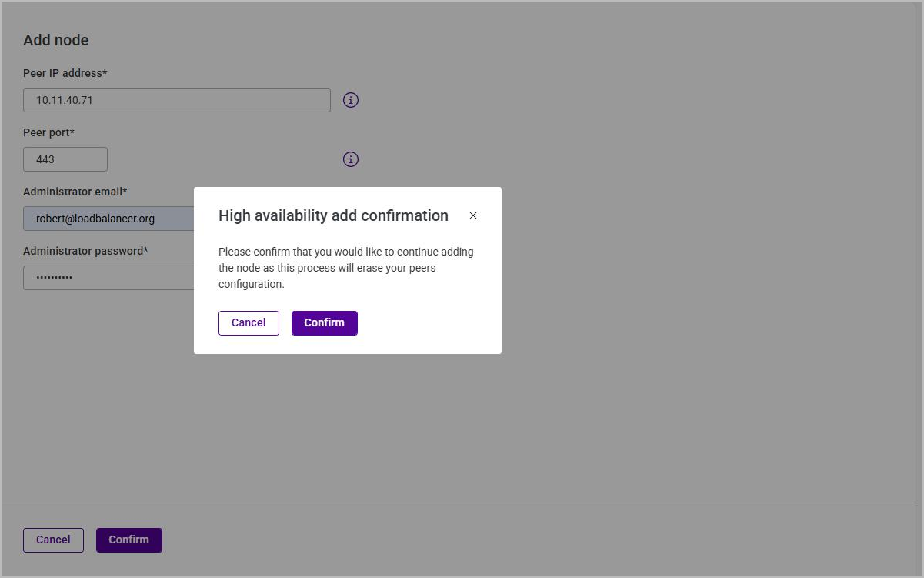Click info icon beside Peer IP address
Image resolution: width=924 pixels, height=578 pixels.
[351, 100]
